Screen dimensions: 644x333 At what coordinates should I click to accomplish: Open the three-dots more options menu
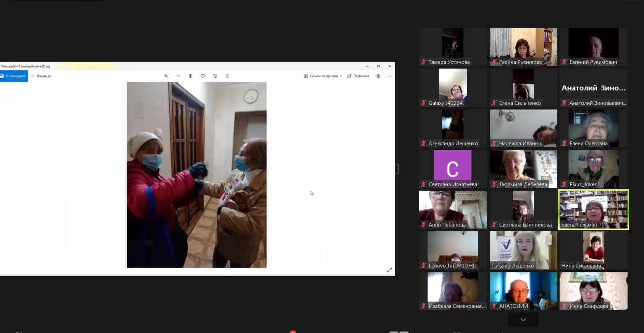tap(390, 76)
